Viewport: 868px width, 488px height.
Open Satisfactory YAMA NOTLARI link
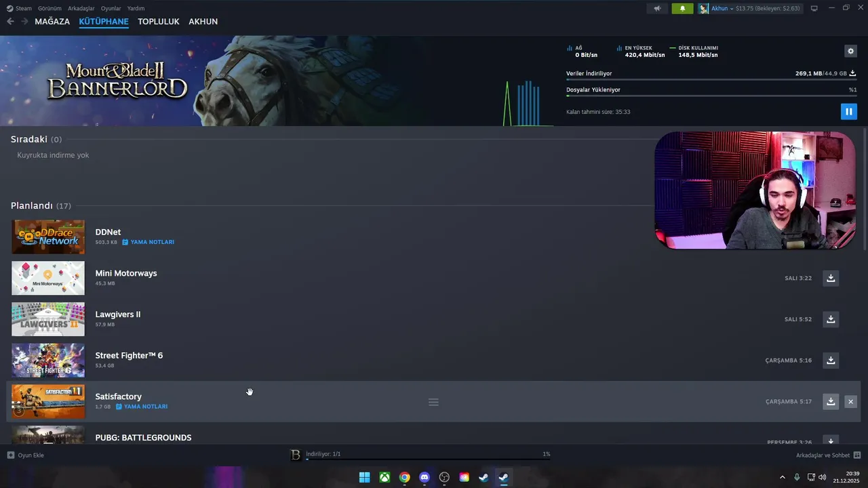tap(141, 407)
